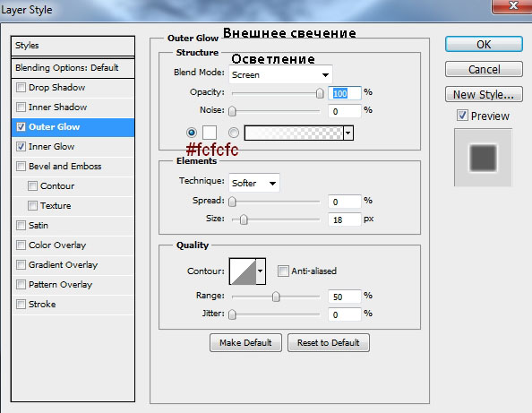Click the Cancel button
Screen dimensions: 532x413
tap(484, 70)
